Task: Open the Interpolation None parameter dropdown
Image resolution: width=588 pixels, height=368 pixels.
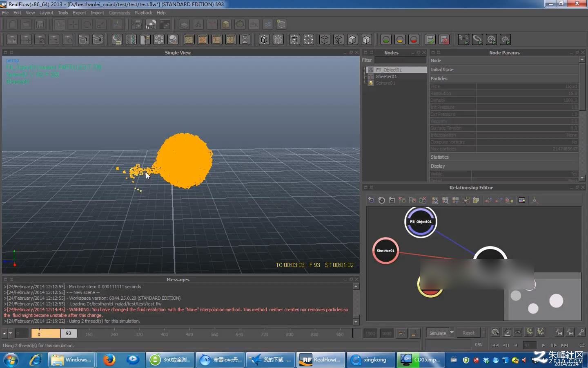Action: (527, 135)
